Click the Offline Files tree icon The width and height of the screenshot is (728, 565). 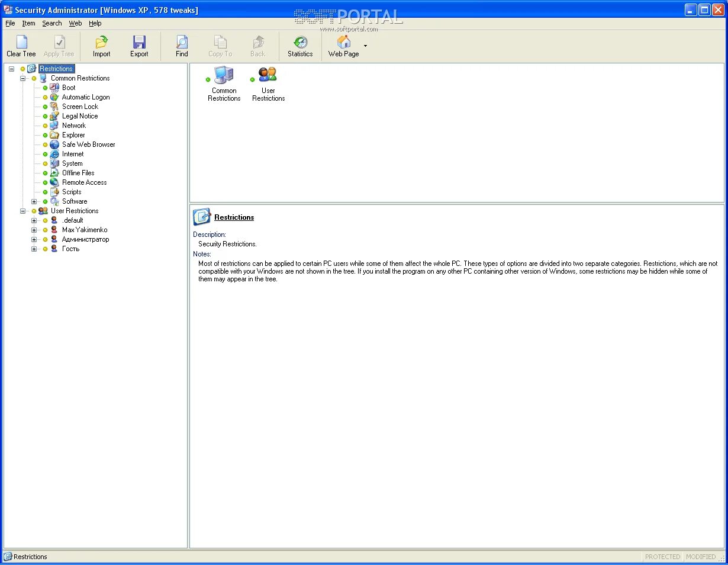pyautogui.click(x=54, y=173)
